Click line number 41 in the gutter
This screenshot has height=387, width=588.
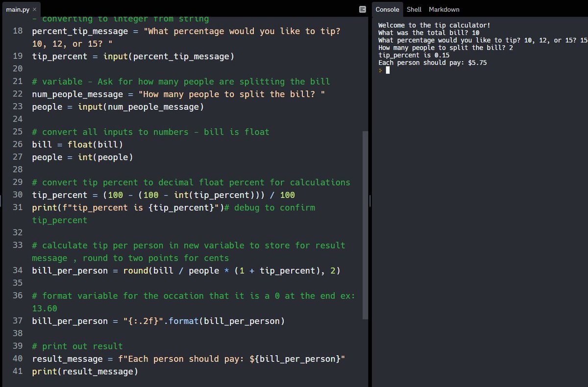coord(18,372)
